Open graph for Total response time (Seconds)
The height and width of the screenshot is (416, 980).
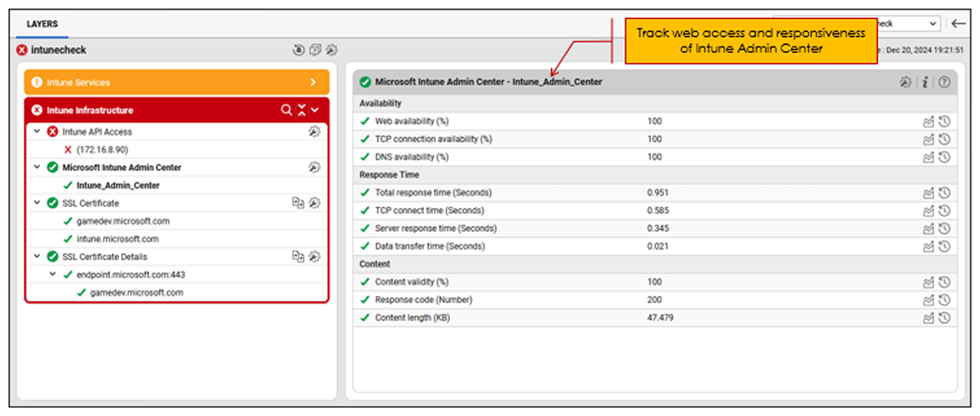coord(928,193)
